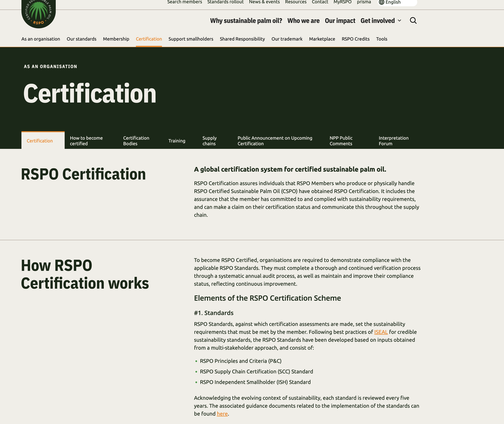Select the active Certification tab

pyautogui.click(x=43, y=140)
